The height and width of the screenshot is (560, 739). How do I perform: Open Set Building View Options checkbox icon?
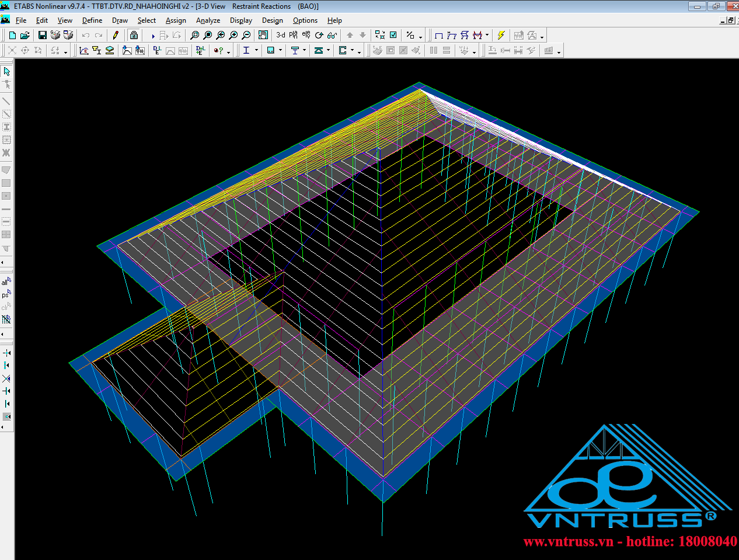pyautogui.click(x=393, y=36)
